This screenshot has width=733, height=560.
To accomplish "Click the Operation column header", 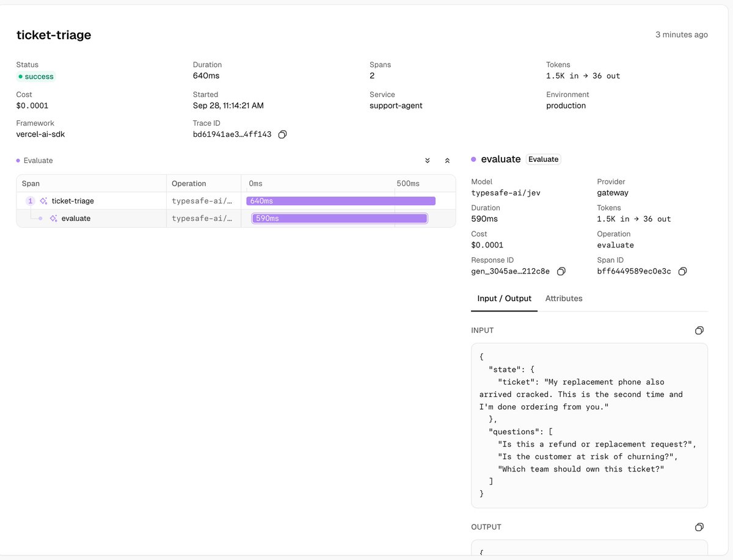I will coord(189,184).
